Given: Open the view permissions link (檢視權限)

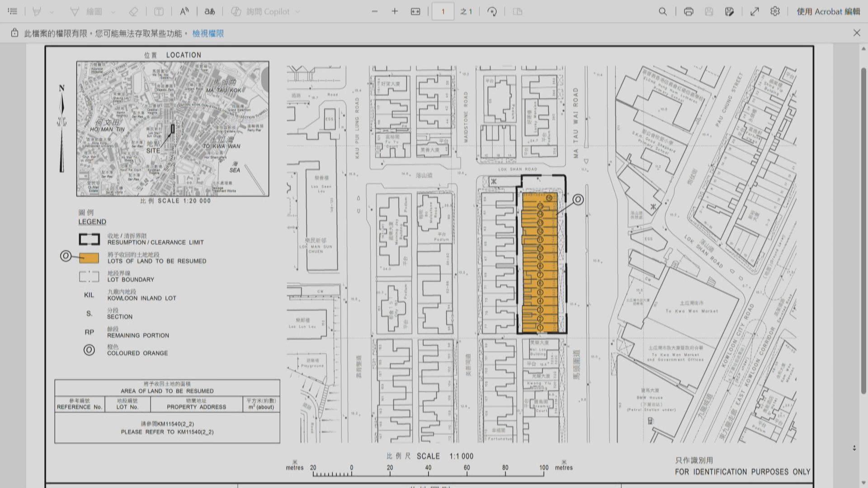Looking at the screenshot, I should [208, 33].
